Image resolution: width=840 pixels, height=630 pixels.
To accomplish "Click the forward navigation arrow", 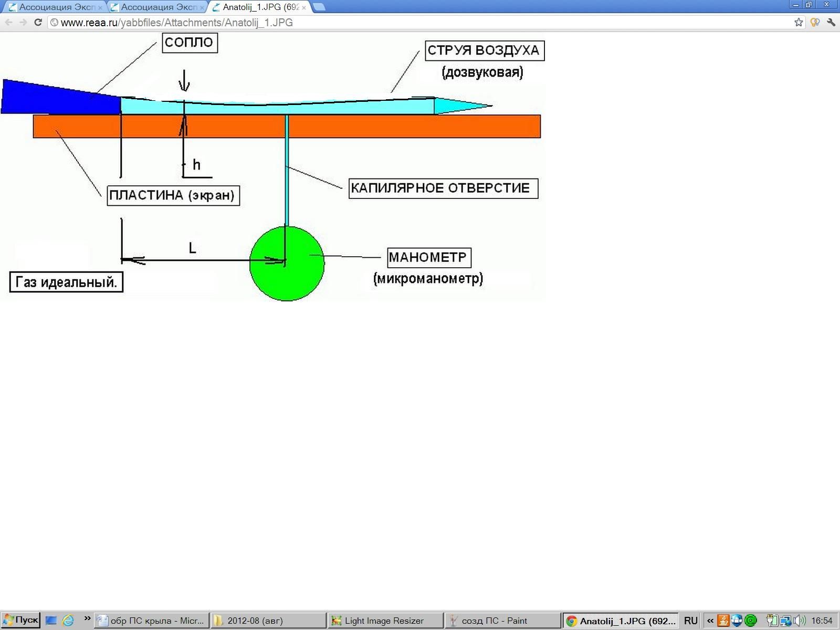I will click(x=23, y=22).
